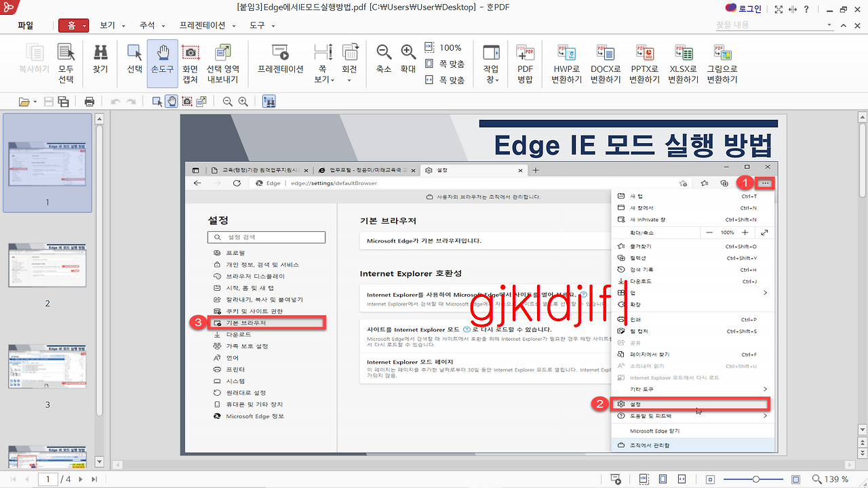
Task: Click the zoom-in magnifier in quick toolbar
Action: (x=243, y=102)
